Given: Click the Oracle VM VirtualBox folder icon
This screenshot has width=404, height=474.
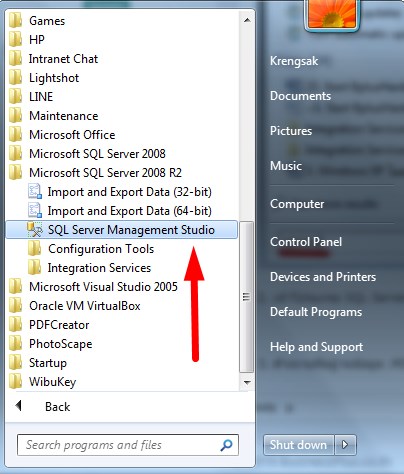Looking at the screenshot, I should [x=15, y=306].
